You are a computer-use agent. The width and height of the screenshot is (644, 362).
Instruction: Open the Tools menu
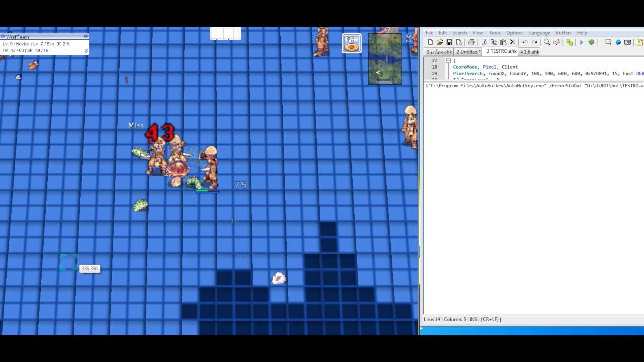click(x=495, y=33)
